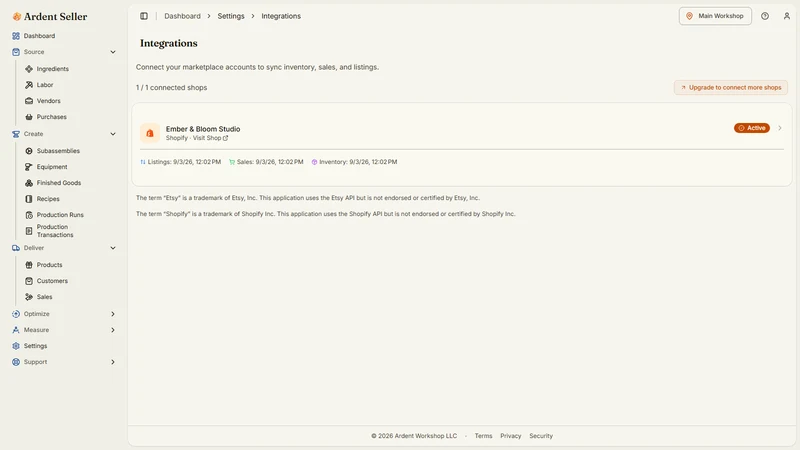
Task: Click the Products icon in sidebar
Action: tap(29, 265)
